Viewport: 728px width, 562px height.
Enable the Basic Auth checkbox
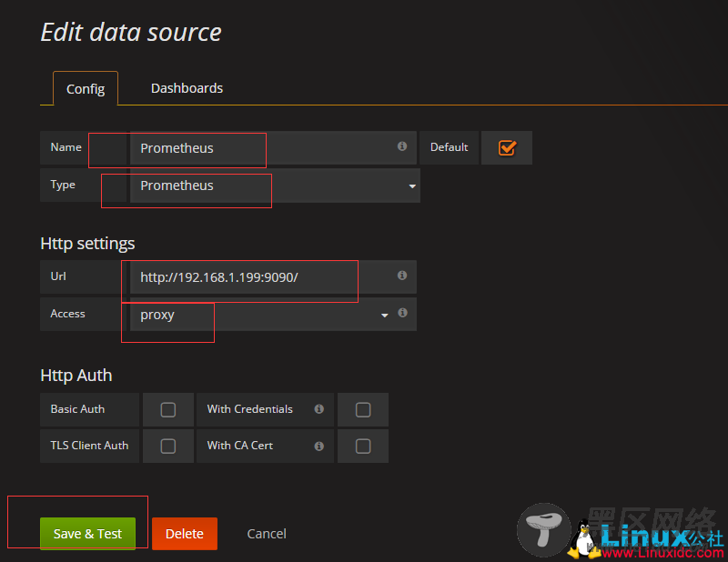168,410
